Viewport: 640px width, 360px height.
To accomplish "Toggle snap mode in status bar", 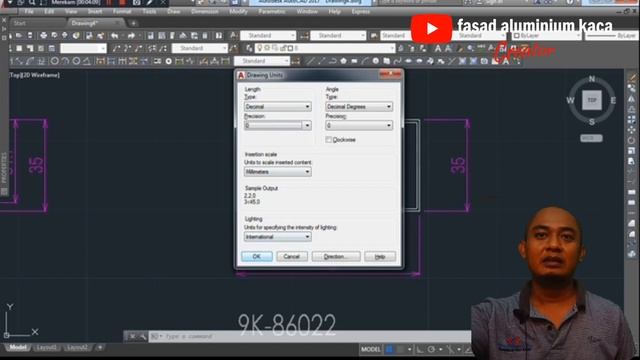I will [x=400, y=349].
